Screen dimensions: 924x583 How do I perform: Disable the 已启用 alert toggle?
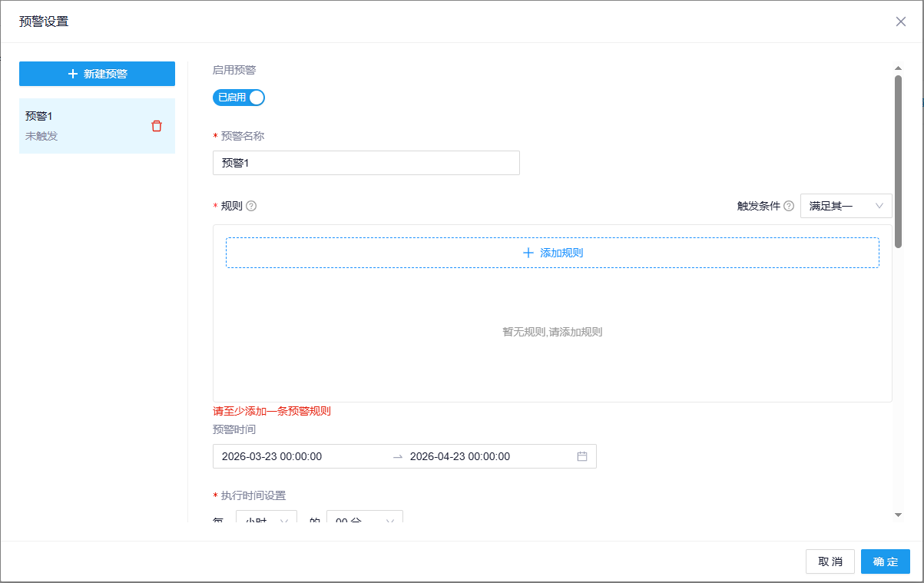(x=238, y=97)
